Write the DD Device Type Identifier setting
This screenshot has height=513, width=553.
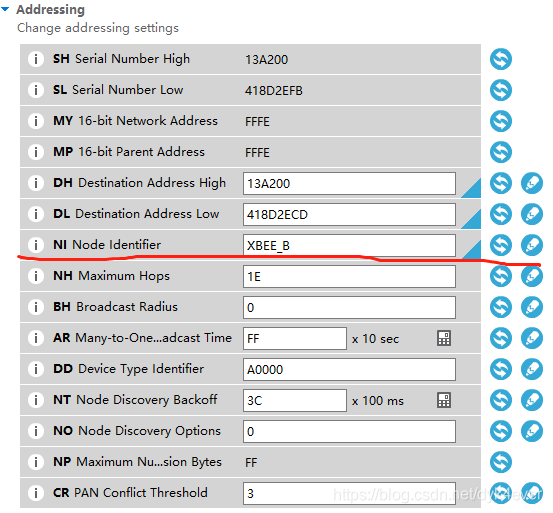pyautogui.click(x=532, y=369)
